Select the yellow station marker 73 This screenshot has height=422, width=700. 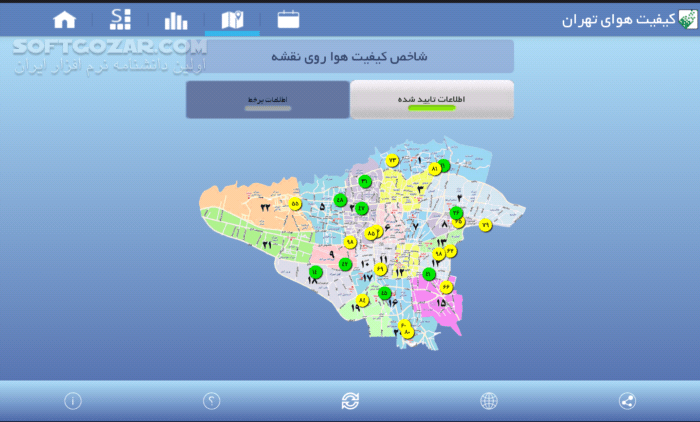[x=392, y=160]
